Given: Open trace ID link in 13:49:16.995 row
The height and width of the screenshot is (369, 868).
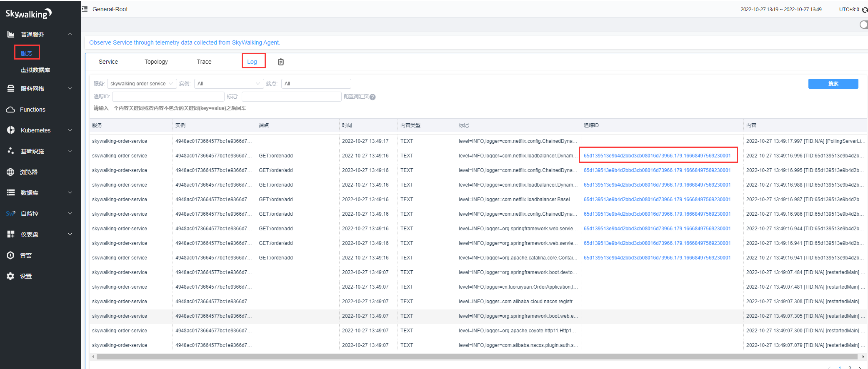Looking at the screenshot, I should coord(657,170).
